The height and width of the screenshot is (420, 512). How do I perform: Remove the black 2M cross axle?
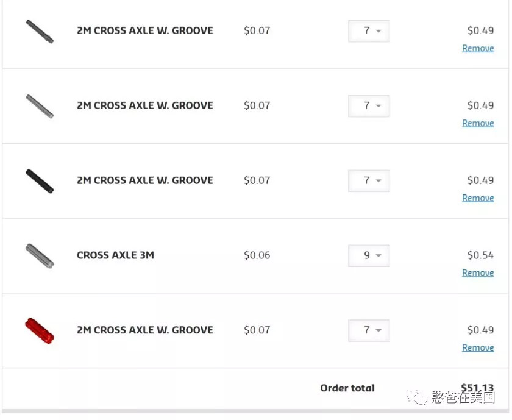[478, 198]
